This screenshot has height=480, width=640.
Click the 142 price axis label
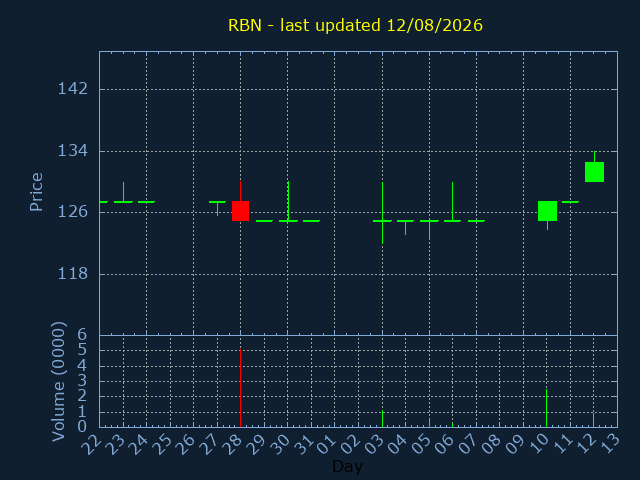(73, 89)
